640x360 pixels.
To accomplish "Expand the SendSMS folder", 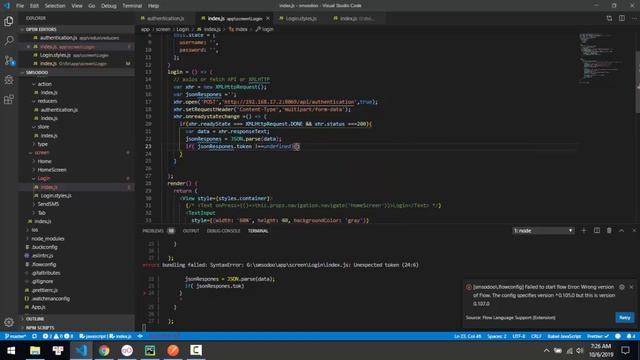I will click(48, 204).
